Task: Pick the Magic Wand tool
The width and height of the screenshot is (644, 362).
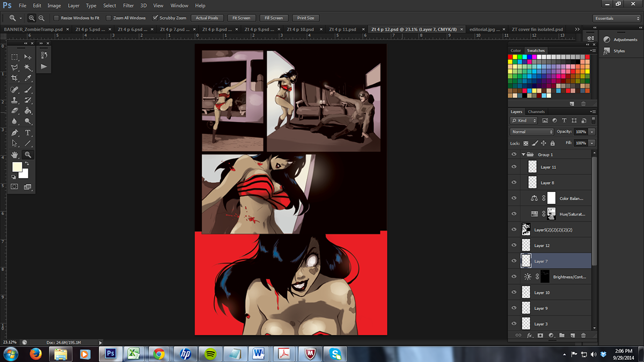Action: pyautogui.click(x=28, y=68)
